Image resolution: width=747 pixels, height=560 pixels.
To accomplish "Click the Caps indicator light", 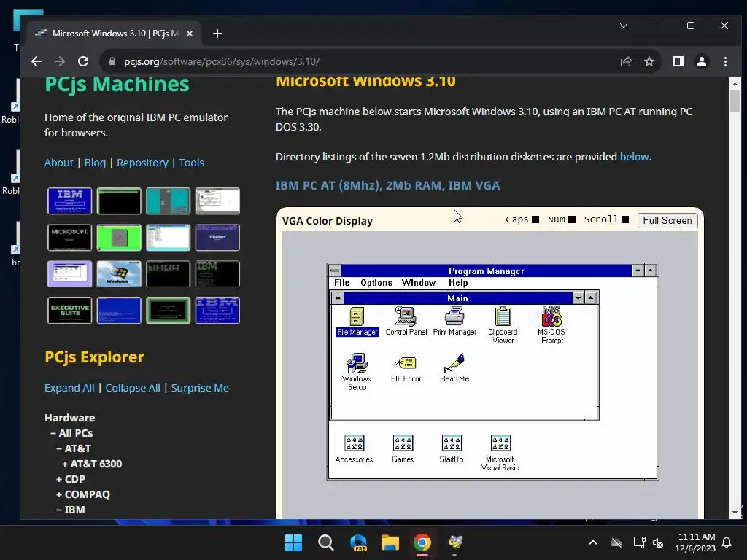I will pyautogui.click(x=535, y=219).
